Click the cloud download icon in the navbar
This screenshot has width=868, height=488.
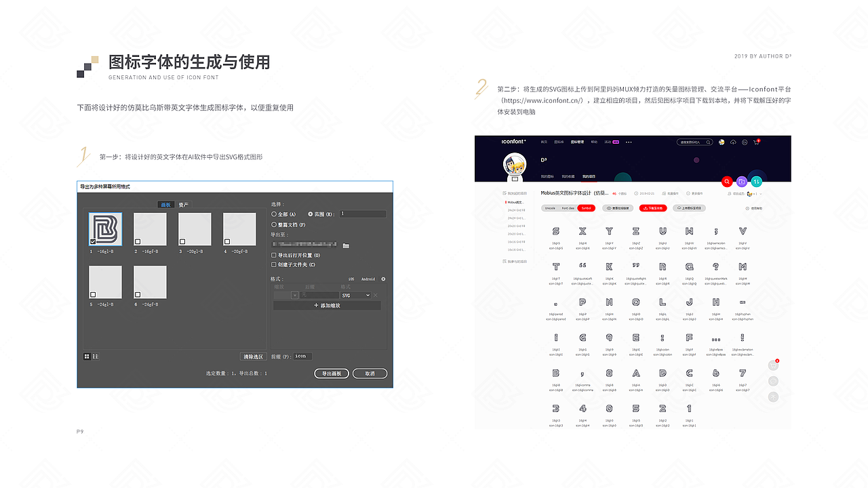point(732,142)
